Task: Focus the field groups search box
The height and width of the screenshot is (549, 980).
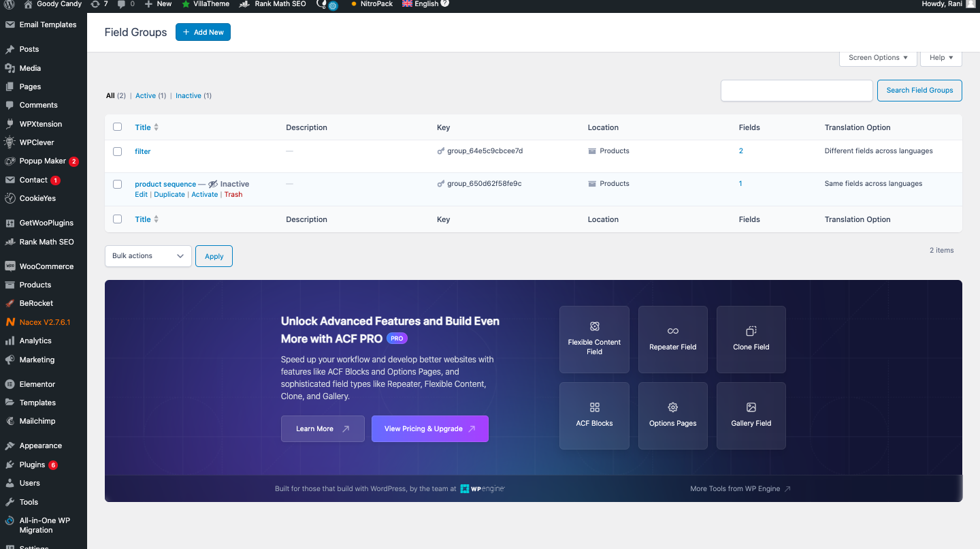Action: click(x=796, y=91)
